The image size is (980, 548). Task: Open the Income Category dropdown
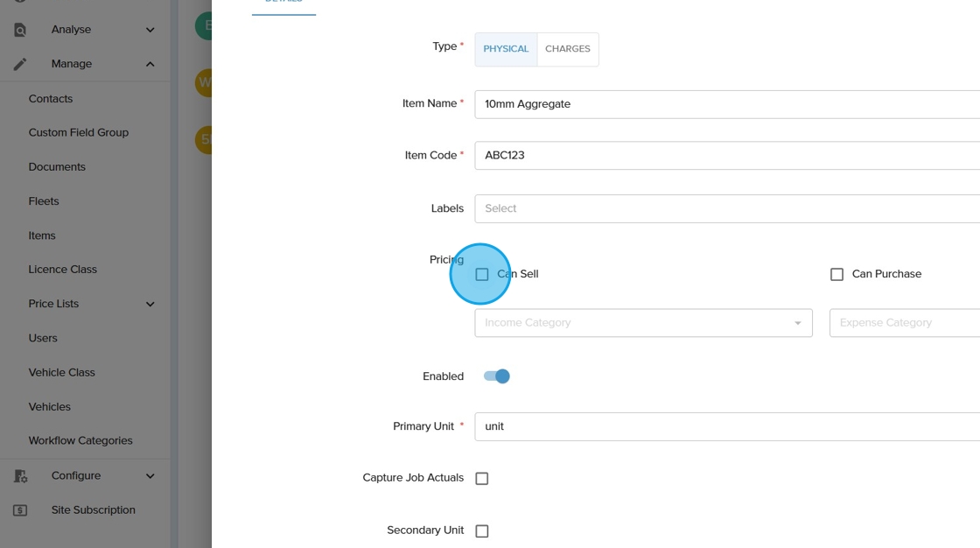[643, 323]
